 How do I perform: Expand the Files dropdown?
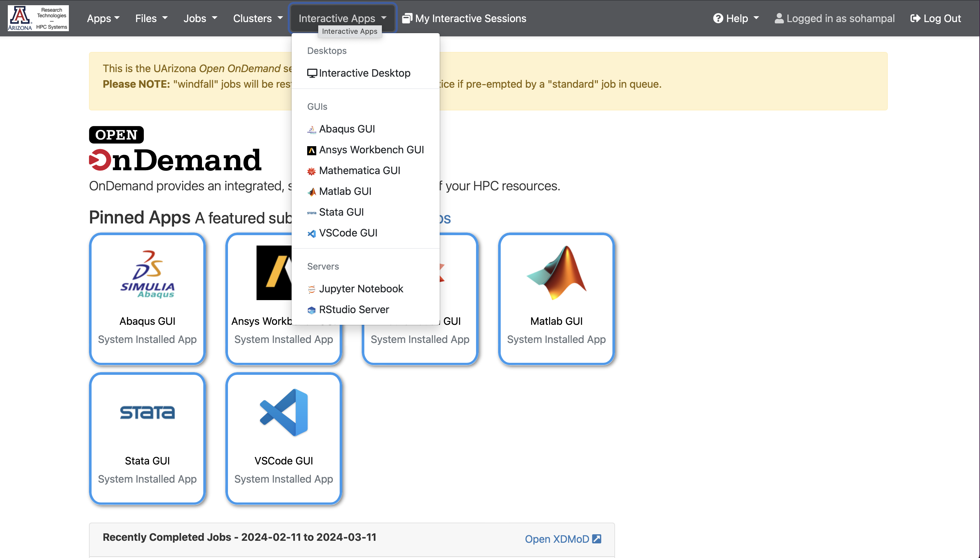pyautogui.click(x=151, y=19)
